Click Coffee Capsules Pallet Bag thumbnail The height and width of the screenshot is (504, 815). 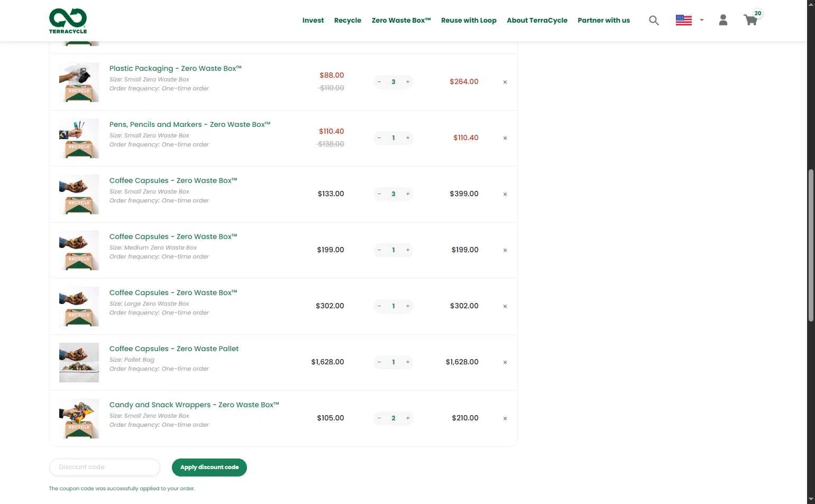pos(79,362)
